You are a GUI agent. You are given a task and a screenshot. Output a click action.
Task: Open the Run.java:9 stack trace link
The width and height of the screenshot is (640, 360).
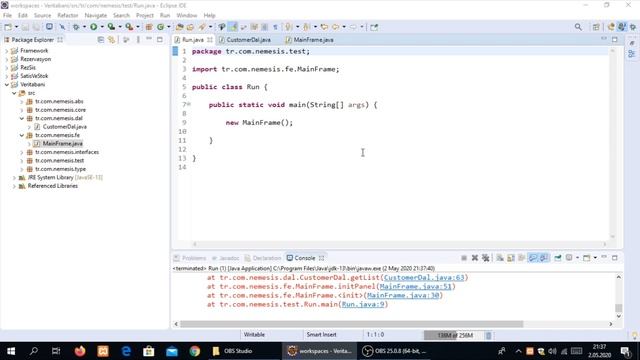(363, 304)
